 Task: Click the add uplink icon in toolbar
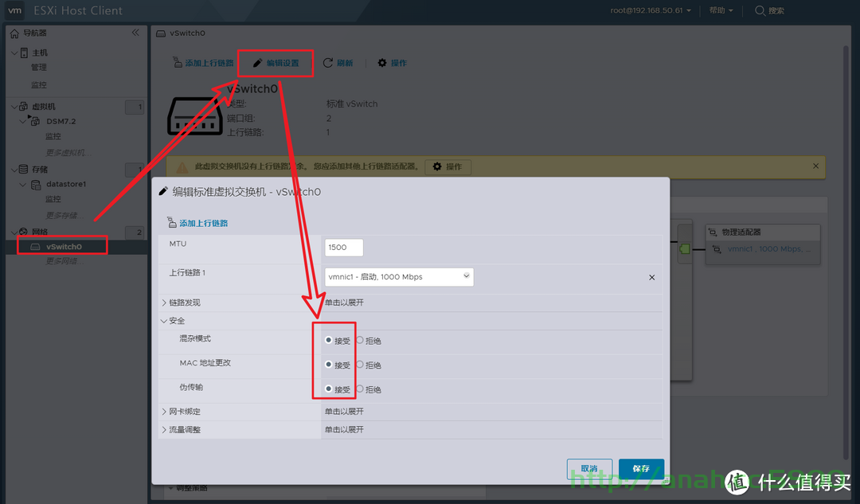178,63
